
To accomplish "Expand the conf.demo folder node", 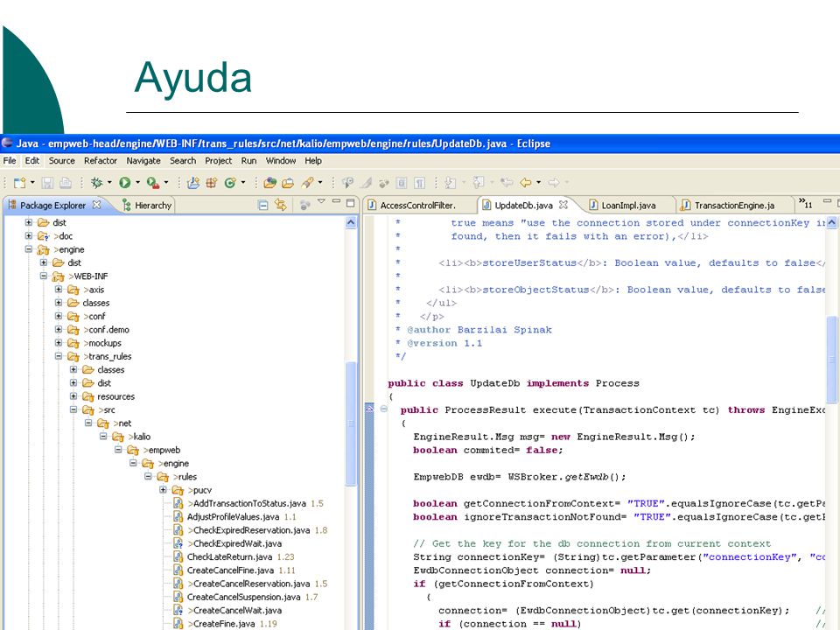I will (x=59, y=330).
